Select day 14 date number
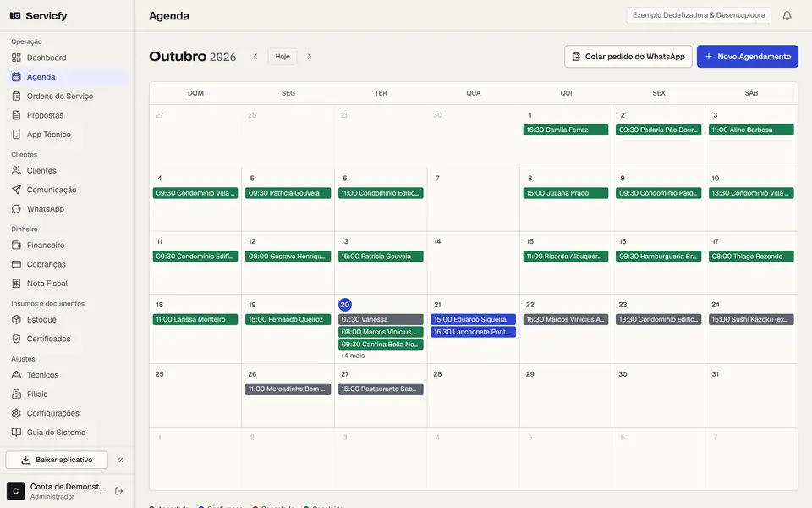Viewport: 812px width, 508px height. (437, 241)
